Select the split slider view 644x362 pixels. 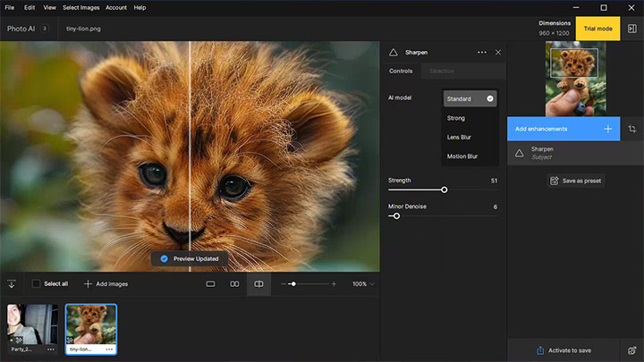point(258,283)
